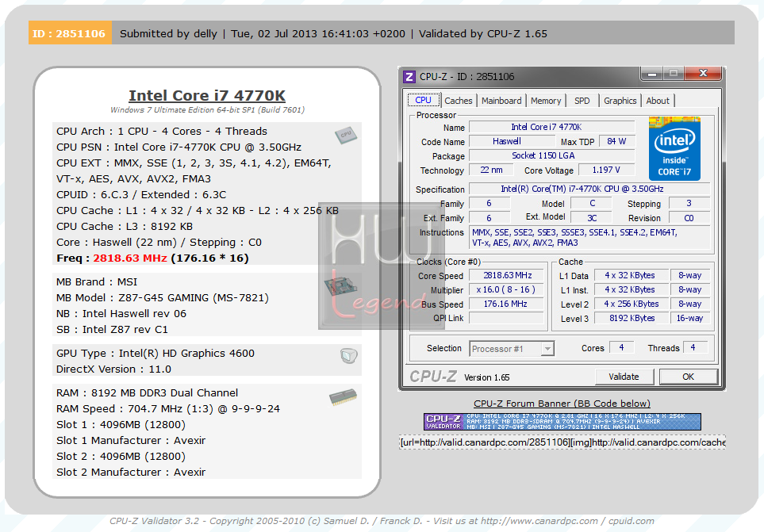
Task: Click the copyright footer text
Action: (382, 521)
